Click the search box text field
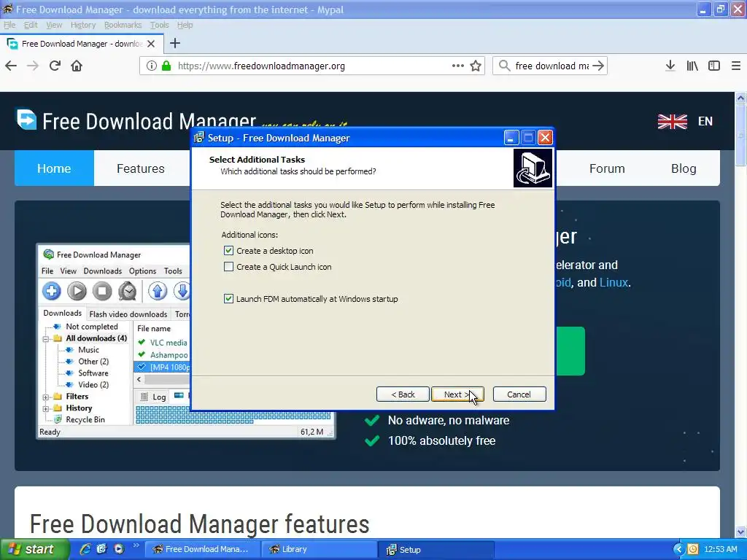This screenshot has height=560, width=747. coord(551,66)
